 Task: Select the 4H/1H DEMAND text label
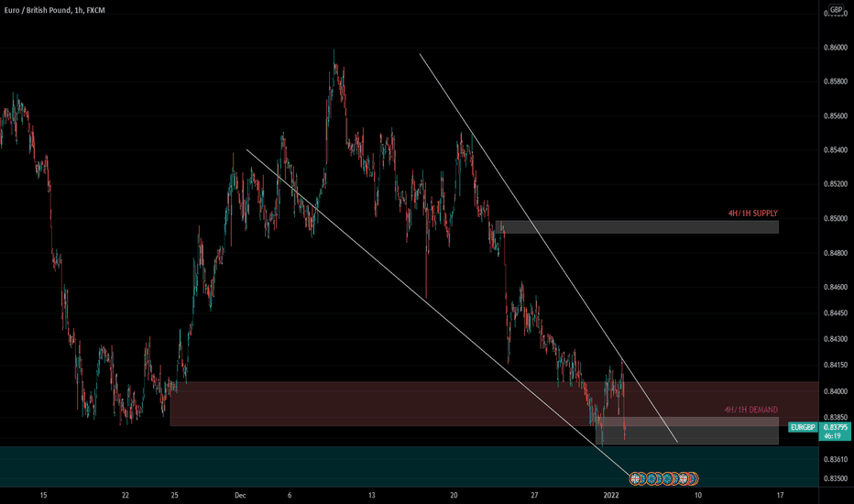click(751, 410)
